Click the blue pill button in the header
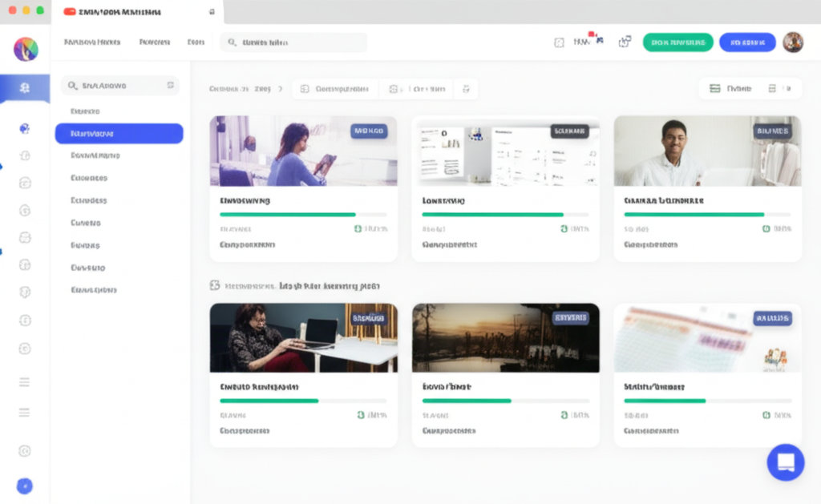 click(x=746, y=42)
